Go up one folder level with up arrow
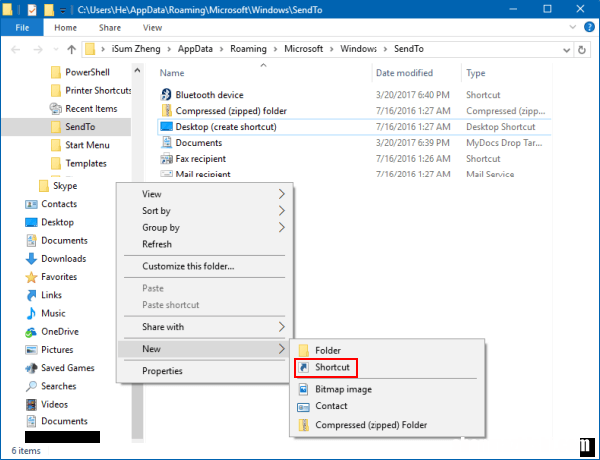 coord(71,49)
